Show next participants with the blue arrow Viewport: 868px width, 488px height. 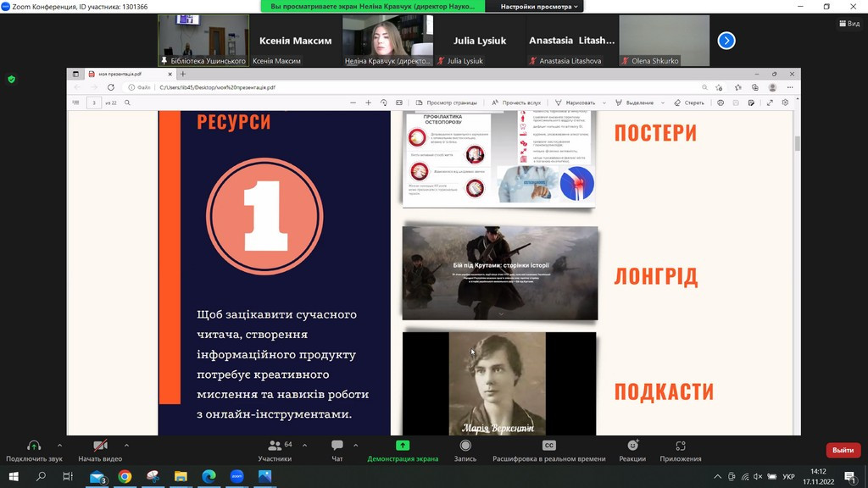click(726, 41)
